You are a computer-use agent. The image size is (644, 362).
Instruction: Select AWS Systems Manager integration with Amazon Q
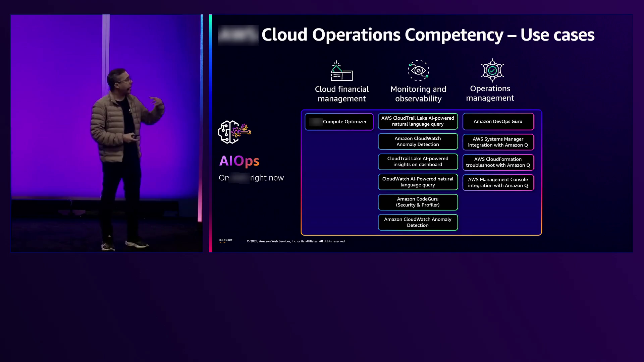point(498,142)
